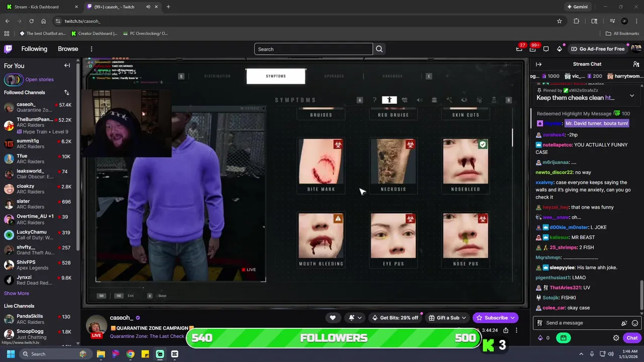Open the chat celebration effects icon
The height and width of the screenshot is (362, 644).
(x=624, y=323)
